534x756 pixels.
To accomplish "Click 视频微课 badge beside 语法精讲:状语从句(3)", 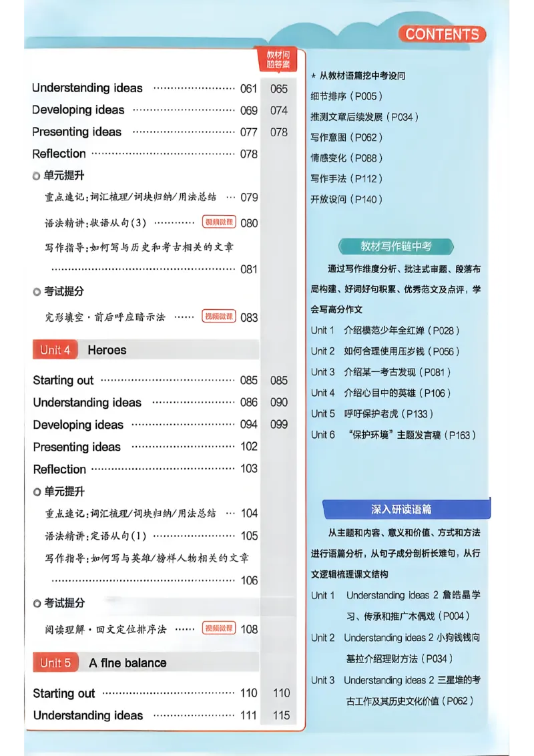I will point(219,222).
